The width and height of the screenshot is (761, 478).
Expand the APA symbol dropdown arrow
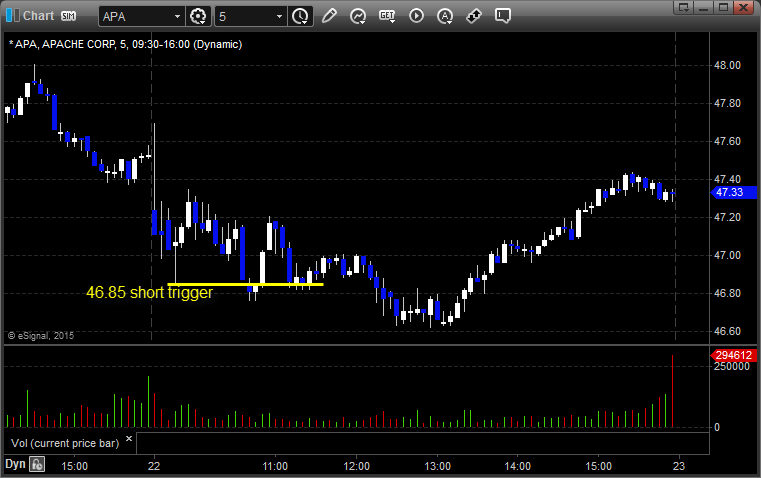point(177,16)
